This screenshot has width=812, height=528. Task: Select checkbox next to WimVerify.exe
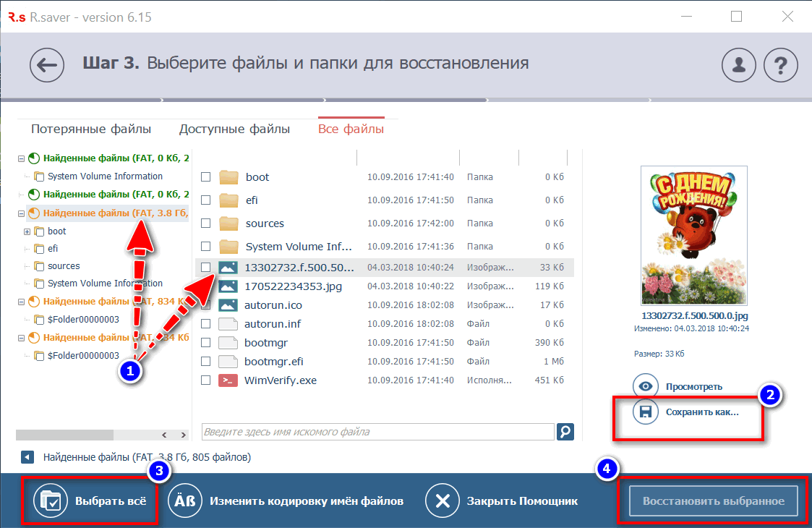click(206, 380)
